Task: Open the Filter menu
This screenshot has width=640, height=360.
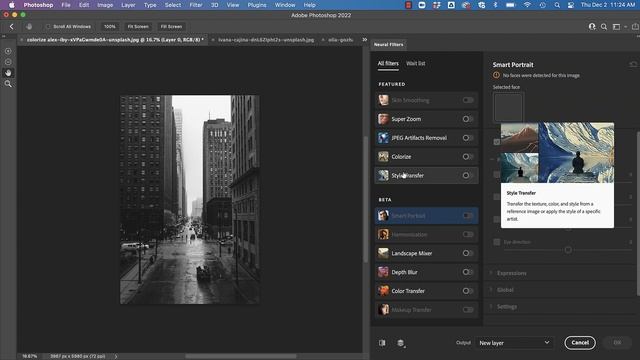Action: (x=196, y=5)
